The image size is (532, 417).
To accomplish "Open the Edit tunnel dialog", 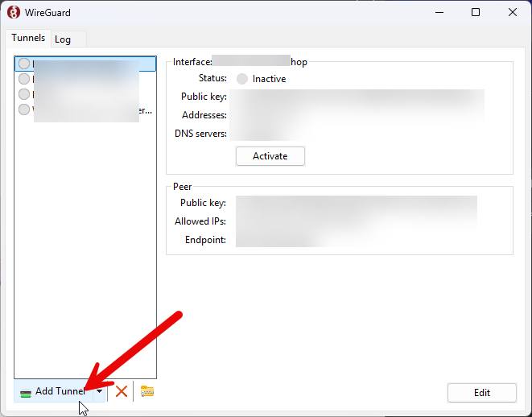I will 481,393.
